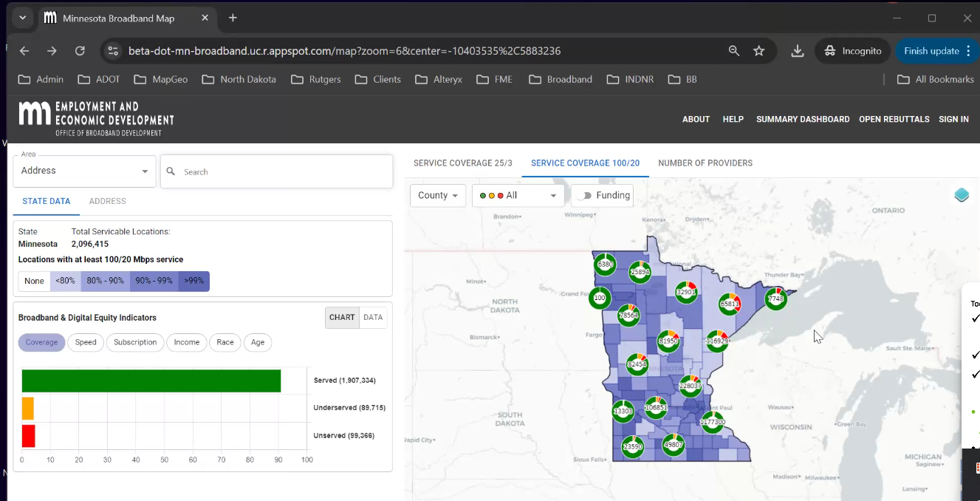The image size is (980, 501).
Task: Click the 228037 county cluster marker
Action: click(690, 386)
